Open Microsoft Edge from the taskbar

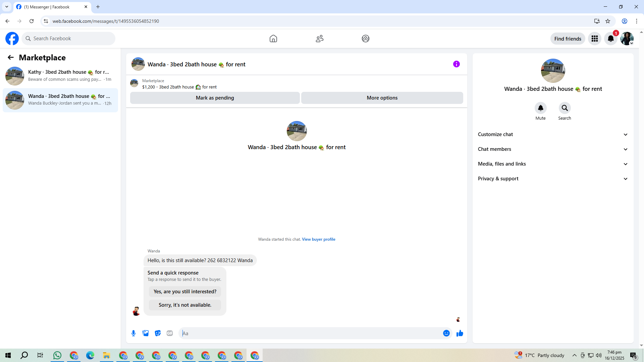[x=90, y=355]
